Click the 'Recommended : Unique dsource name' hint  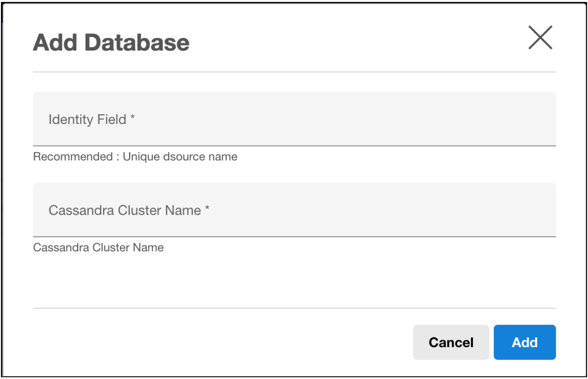pyautogui.click(x=135, y=157)
